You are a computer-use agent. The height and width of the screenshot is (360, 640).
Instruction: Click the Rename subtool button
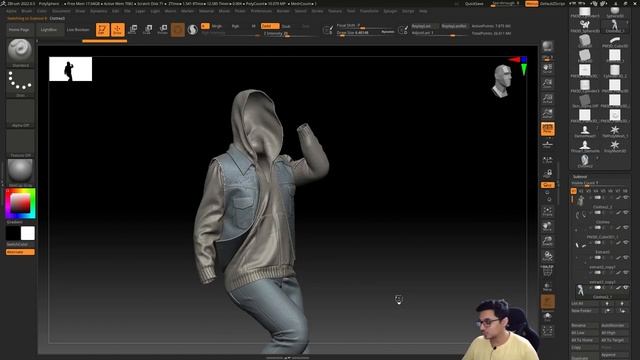585,325
